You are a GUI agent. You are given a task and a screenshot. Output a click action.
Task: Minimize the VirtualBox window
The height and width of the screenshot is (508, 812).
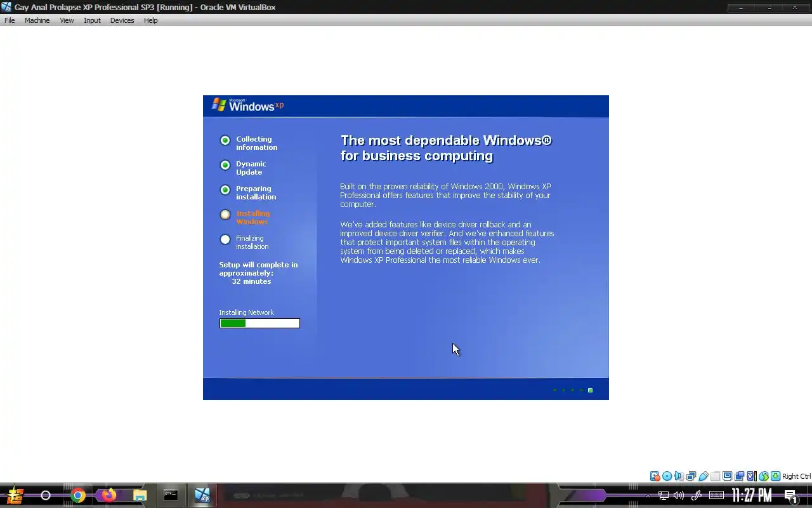(741, 7)
